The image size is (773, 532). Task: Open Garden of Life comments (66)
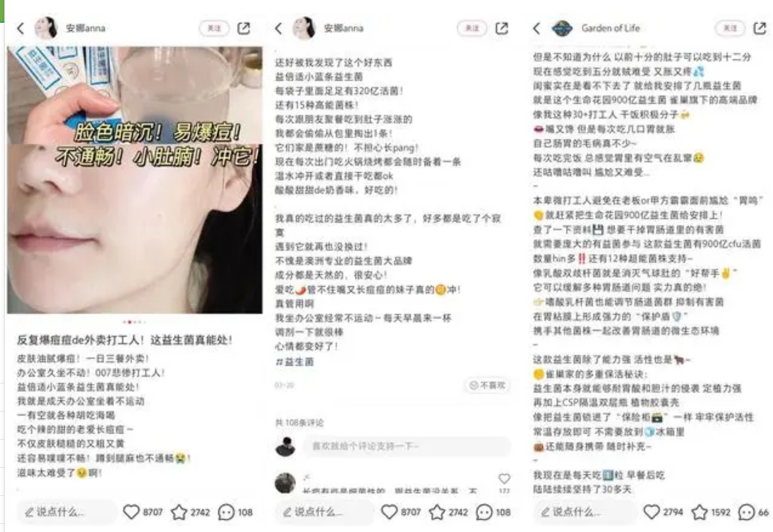click(747, 511)
